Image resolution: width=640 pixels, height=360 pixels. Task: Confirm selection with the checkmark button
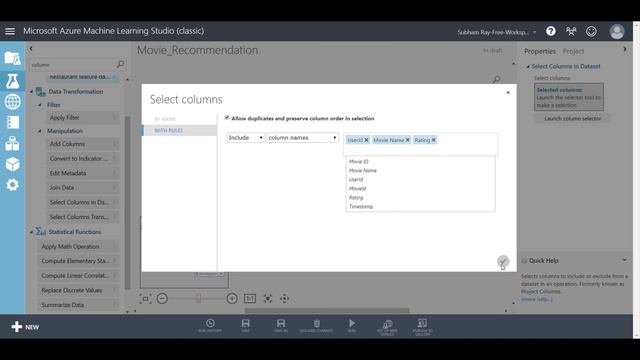503,261
